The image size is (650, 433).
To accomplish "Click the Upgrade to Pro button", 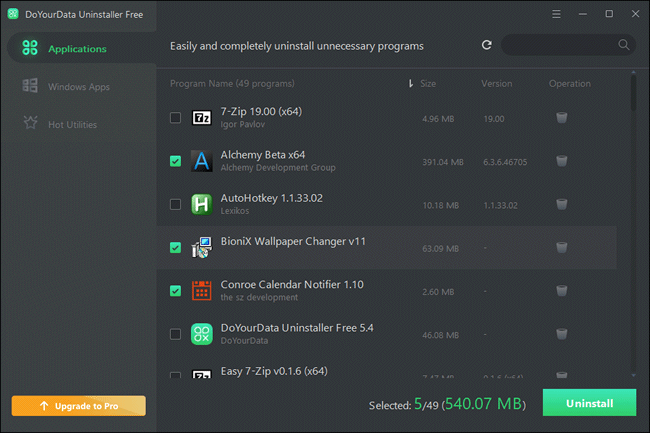I will 78,405.
